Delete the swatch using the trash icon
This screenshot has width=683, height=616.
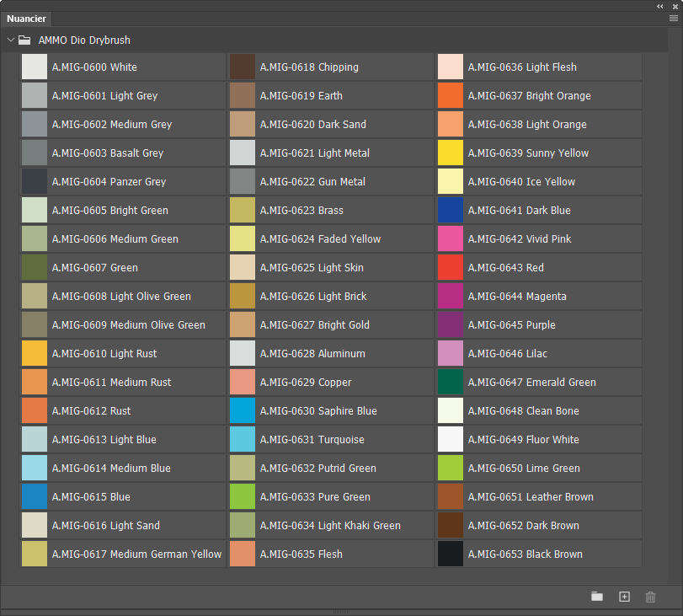point(650,597)
